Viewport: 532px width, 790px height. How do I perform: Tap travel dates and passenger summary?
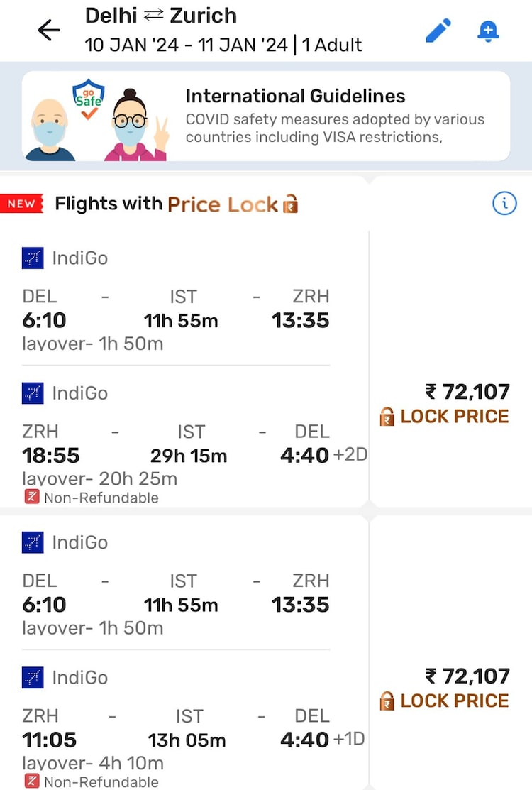point(223,45)
